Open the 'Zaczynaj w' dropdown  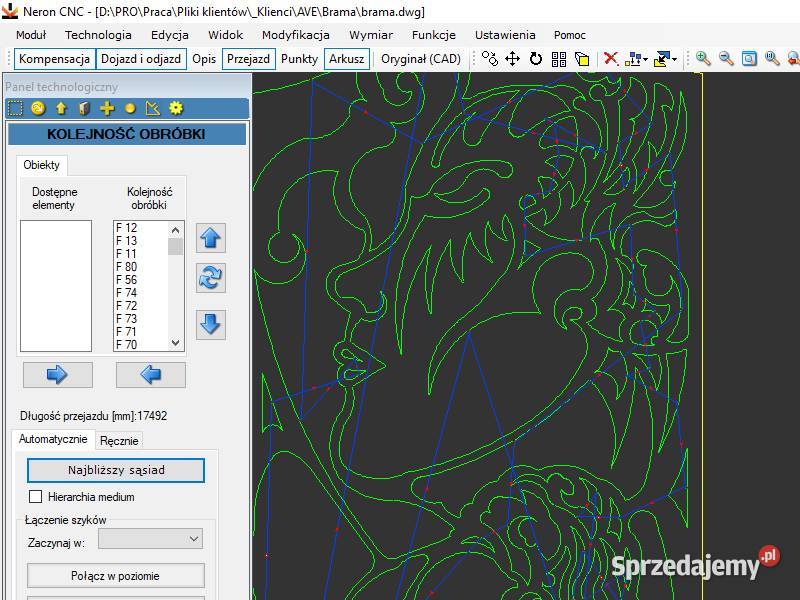coord(150,539)
